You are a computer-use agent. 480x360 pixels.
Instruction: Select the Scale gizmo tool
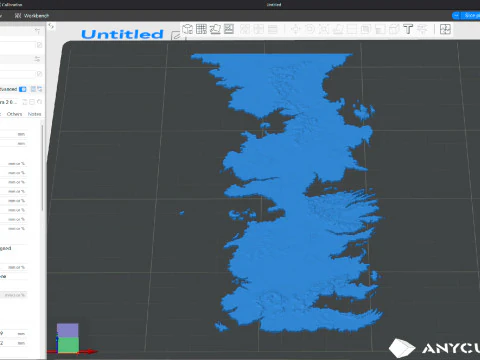point(323,29)
